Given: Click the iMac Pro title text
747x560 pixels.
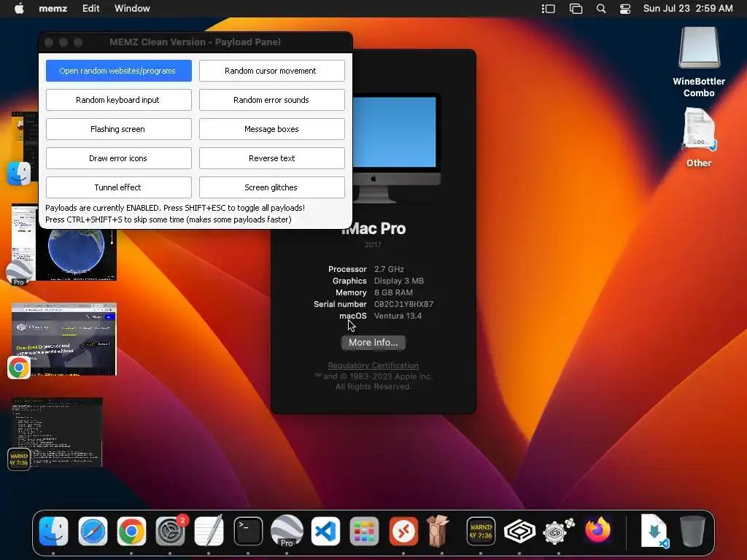Looking at the screenshot, I should pyautogui.click(x=373, y=228).
